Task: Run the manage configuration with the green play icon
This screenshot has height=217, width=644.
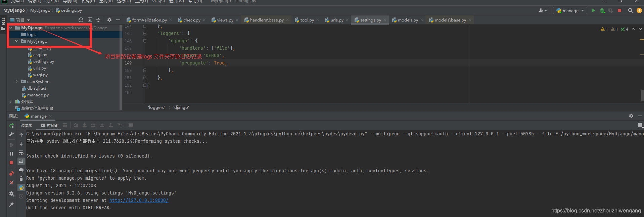Action: point(593,11)
